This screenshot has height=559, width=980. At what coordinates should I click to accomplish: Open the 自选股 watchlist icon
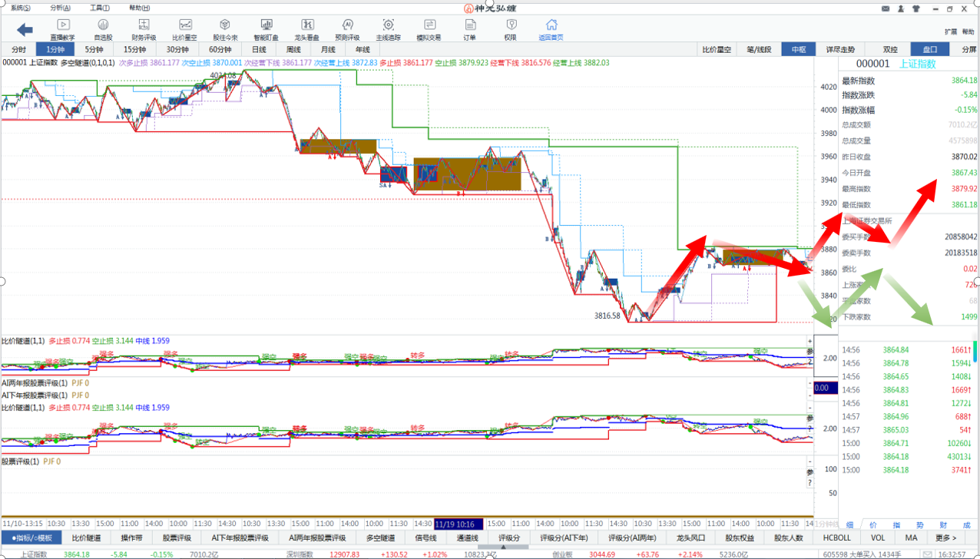(103, 29)
